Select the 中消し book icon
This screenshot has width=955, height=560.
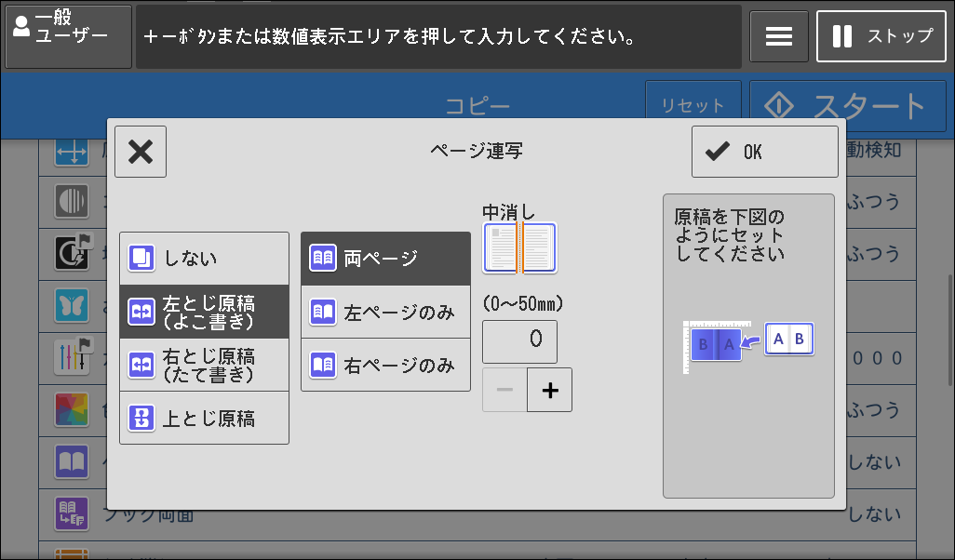[x=519, y=247]
